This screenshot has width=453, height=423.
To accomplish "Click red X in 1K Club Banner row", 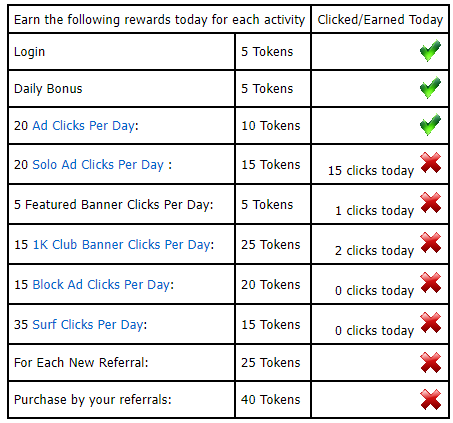I will (431, 243).
